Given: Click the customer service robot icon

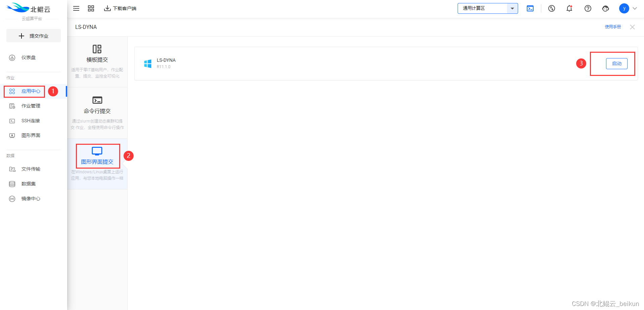Looking at the screenshot, I should click(606, 8).
